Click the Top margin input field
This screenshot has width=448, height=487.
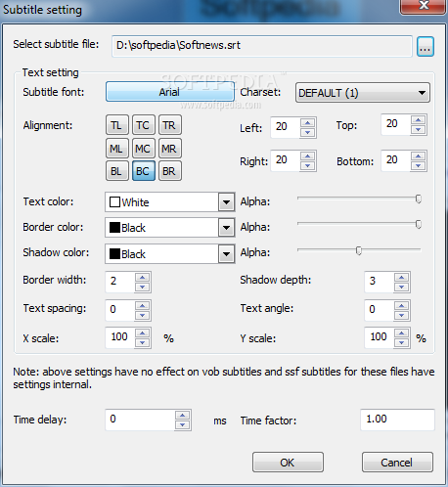(x=396, y=124)
